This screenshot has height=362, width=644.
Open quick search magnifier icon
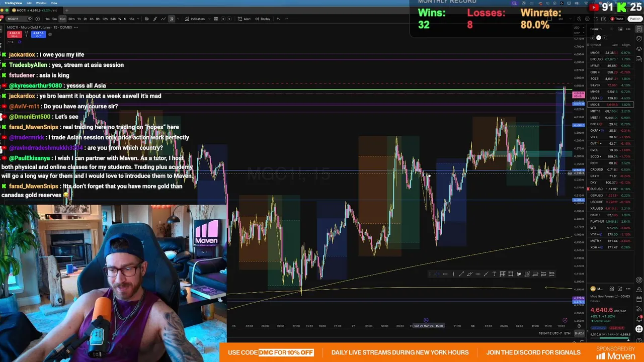pyautogui.click(x=579, y=19)
